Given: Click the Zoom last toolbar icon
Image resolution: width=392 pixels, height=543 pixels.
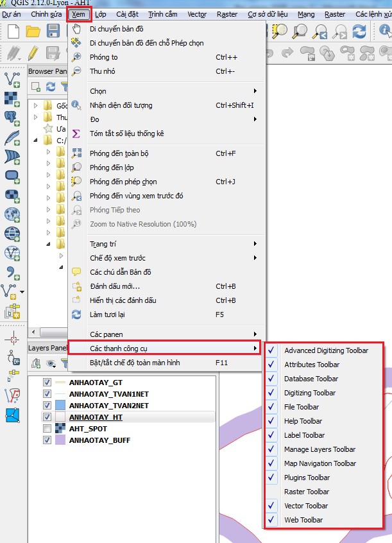Looking at the screenshot, I should click(x=320, y=31).
